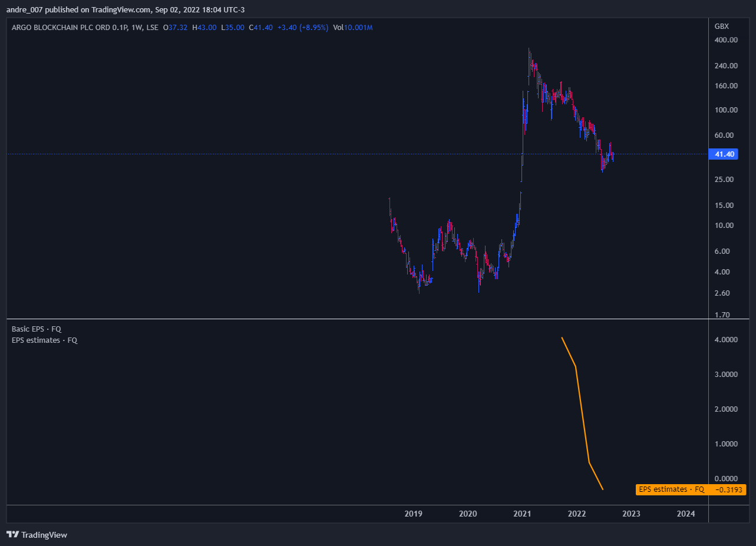
Task: Click the 240.00 price axis label
Action: point(726,65)
